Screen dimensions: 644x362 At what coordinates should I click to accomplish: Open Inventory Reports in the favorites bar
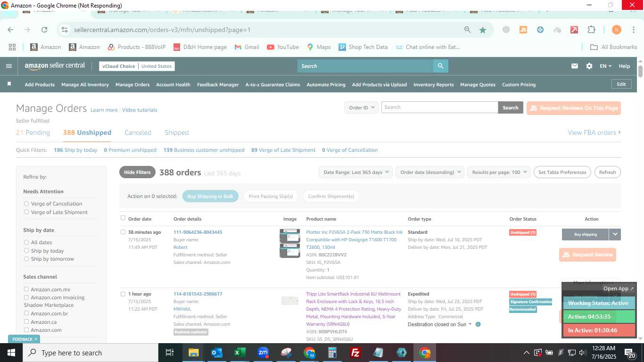tap(433, 84)
